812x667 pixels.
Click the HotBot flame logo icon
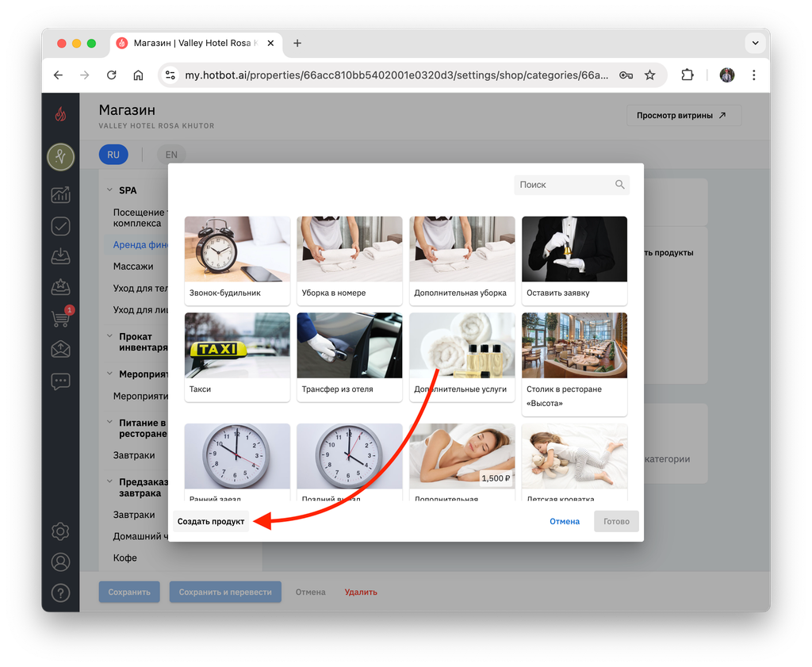point(60,114)
